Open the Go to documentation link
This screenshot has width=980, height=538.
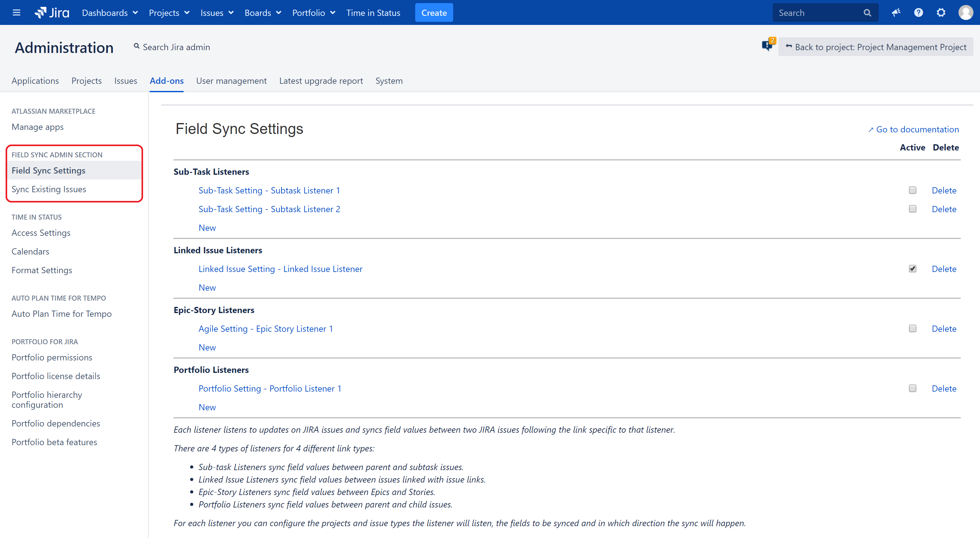[x=917, y=129]
